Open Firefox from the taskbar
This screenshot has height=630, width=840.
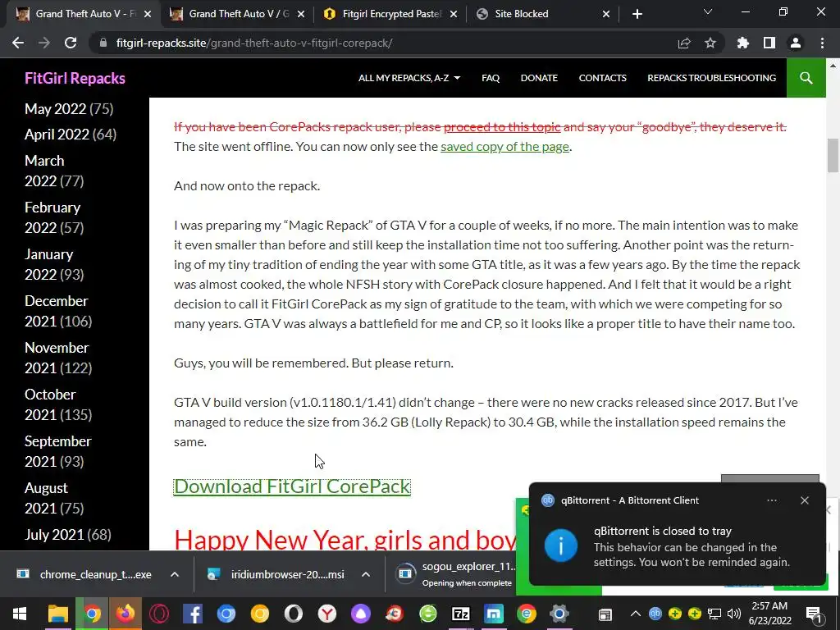pos(126,614)
